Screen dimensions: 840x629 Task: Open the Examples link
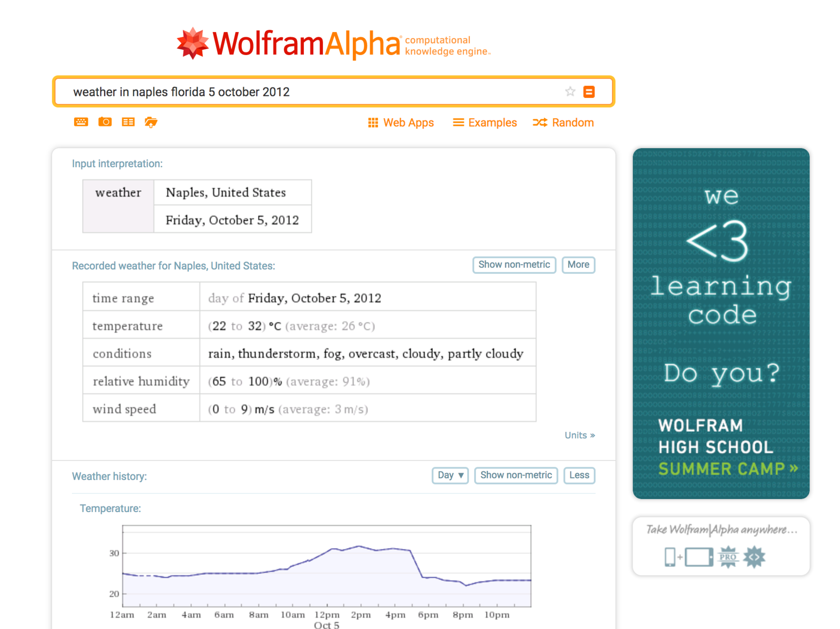[493, 123]
